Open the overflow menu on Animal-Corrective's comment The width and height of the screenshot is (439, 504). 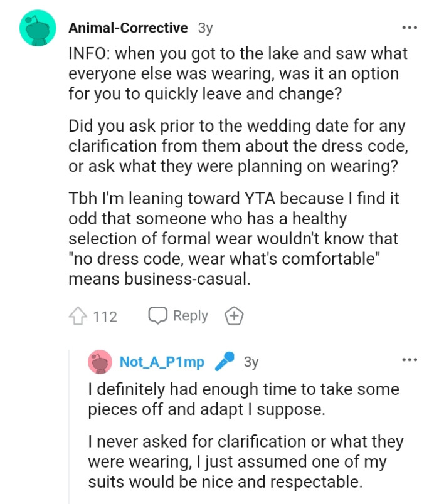[409, 28]
